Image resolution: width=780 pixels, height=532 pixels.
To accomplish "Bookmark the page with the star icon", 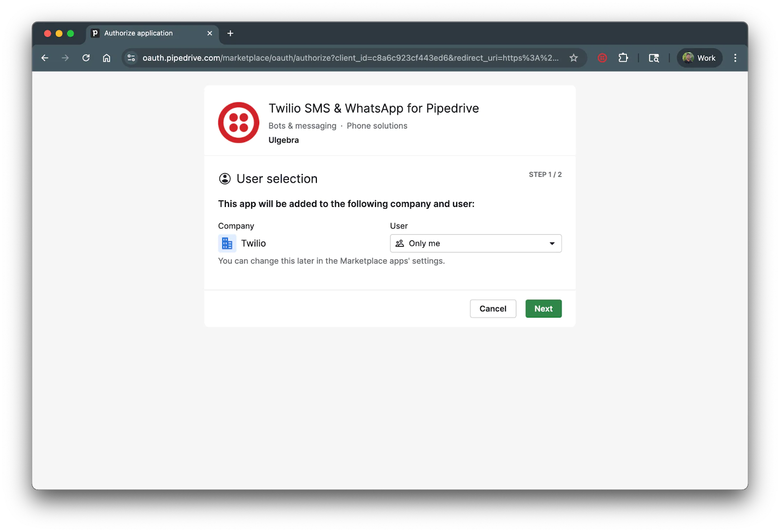I will pyautogui.click(x=574, y=57).
